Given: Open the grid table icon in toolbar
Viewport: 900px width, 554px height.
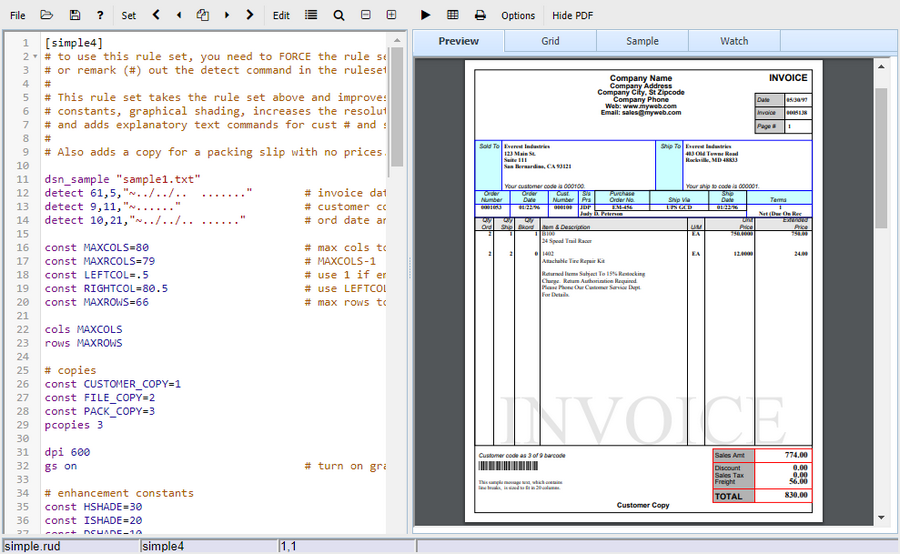Looking at the screenshot, I should pos(453,15).
